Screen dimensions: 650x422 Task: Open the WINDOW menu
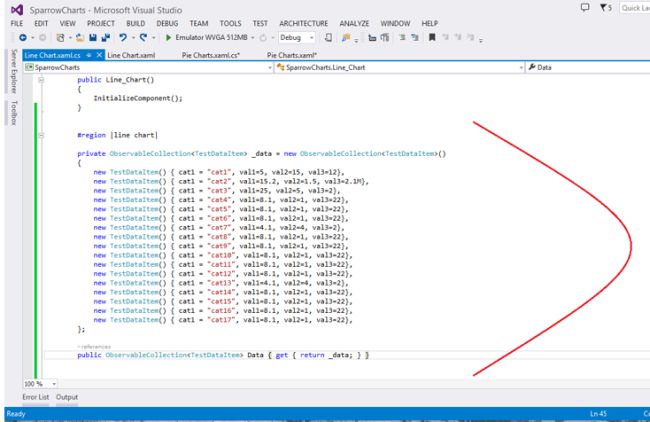click(x=395, y=23)
